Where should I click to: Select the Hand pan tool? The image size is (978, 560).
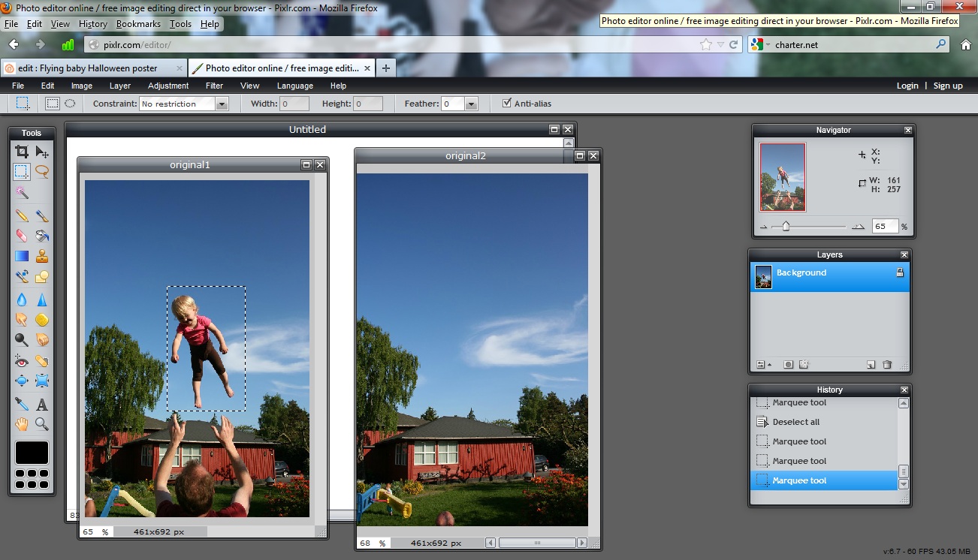pyautogui.click(x=22, y=424)
